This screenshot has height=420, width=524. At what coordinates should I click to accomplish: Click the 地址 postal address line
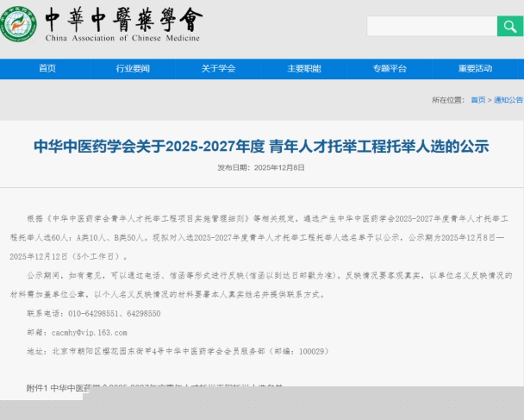coord(177,351)
